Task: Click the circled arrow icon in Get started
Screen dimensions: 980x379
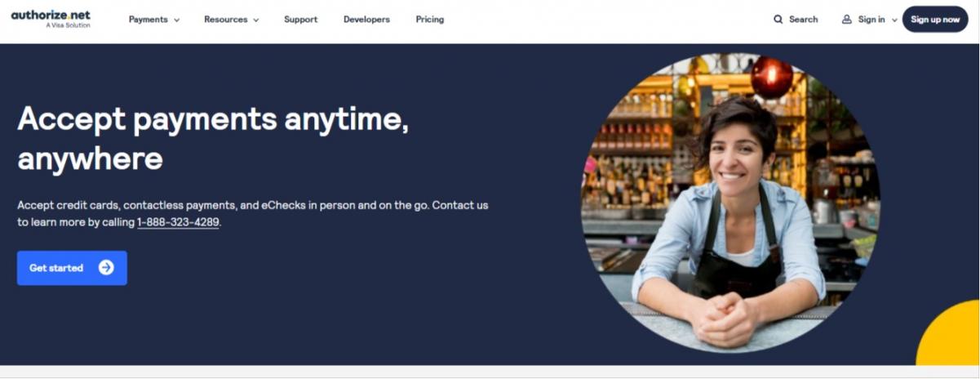Action: tap(106, 268)
